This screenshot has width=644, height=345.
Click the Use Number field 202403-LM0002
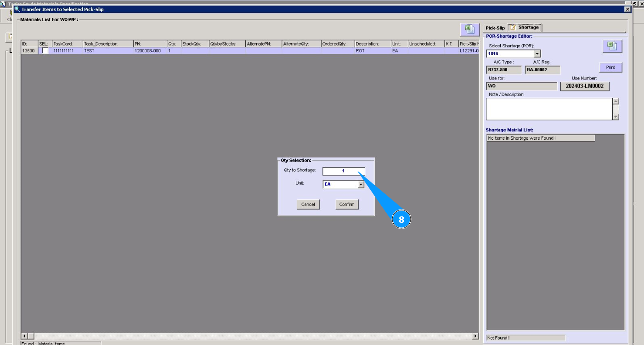click(x=585, y=86)
